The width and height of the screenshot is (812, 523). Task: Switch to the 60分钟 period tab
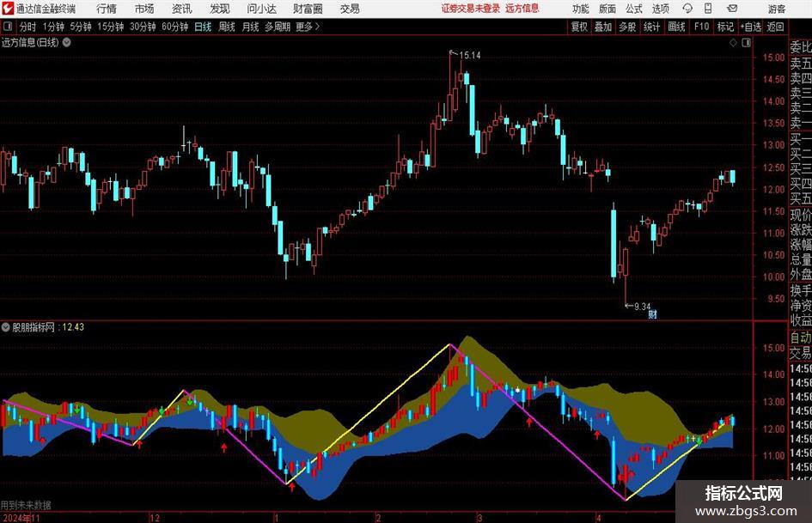click(x=175, y=27)
